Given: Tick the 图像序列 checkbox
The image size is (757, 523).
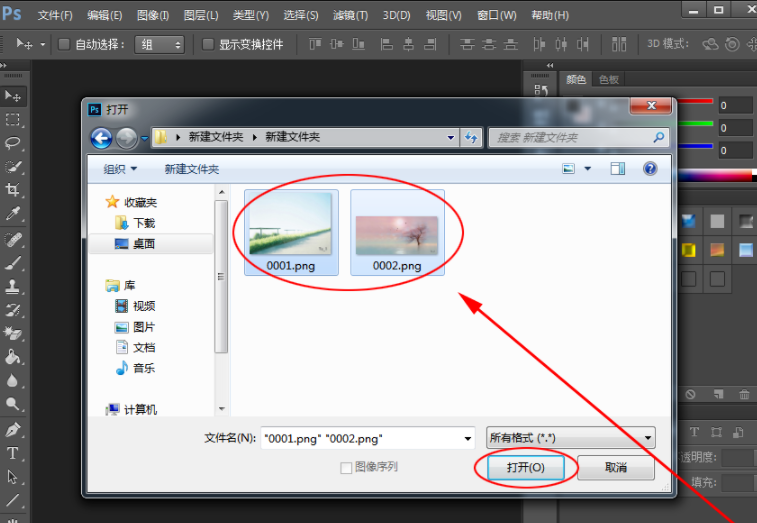Looking at the screenshot, I should [346, 467].
